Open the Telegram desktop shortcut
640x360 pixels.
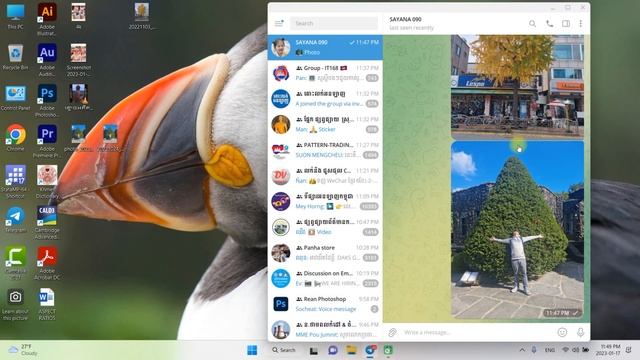(x=15, y=220)
